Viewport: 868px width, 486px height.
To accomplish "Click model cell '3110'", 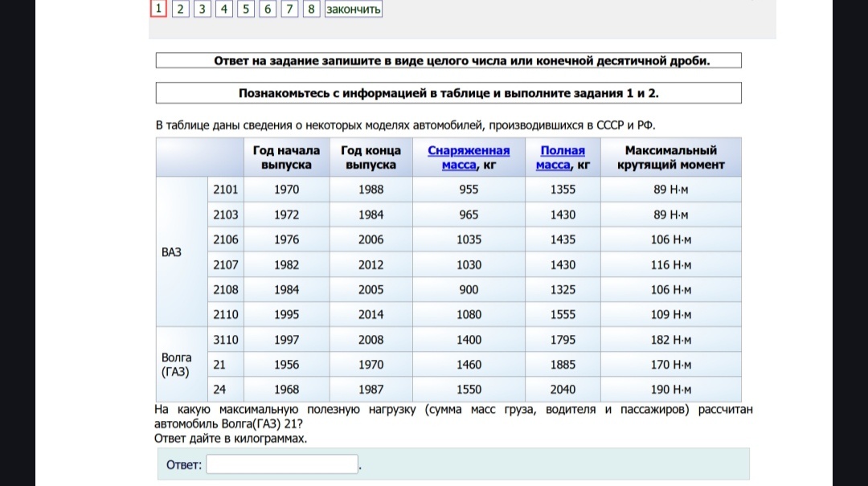I will pyautogui.click(x=226, y=339).
